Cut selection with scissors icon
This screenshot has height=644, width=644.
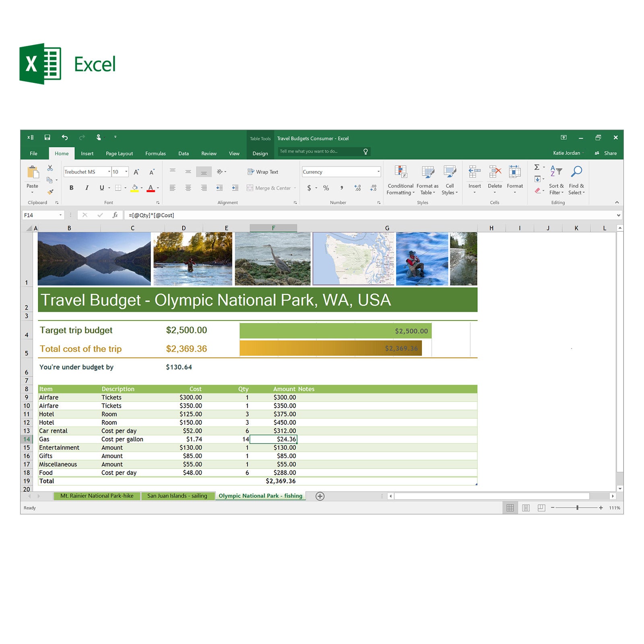pyautogui.click(x=50, y=167)
